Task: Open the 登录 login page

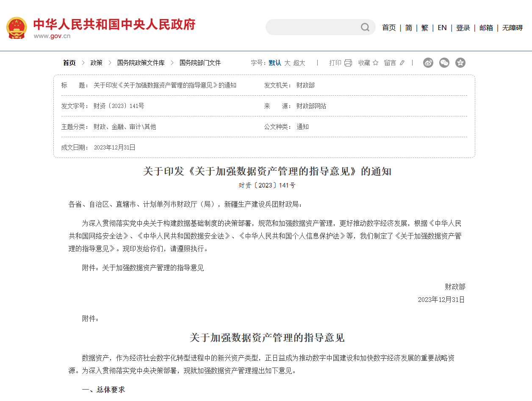Action: 463,27
